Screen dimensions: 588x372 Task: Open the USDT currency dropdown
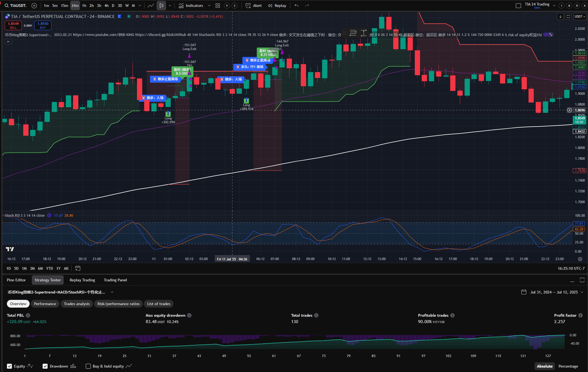580,17
